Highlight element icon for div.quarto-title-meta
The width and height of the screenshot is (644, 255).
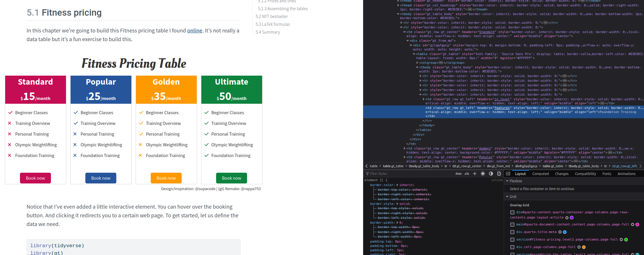(560, 232)
